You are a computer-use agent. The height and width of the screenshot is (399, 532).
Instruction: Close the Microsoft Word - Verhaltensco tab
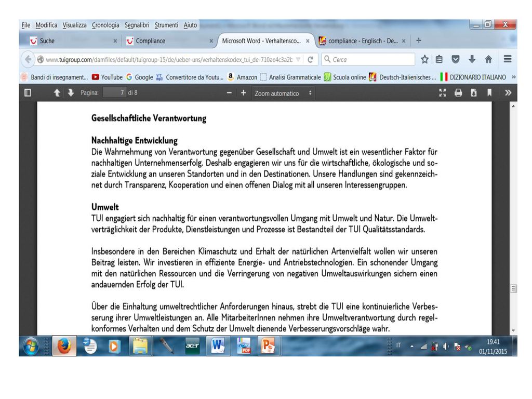click(308, 41)
